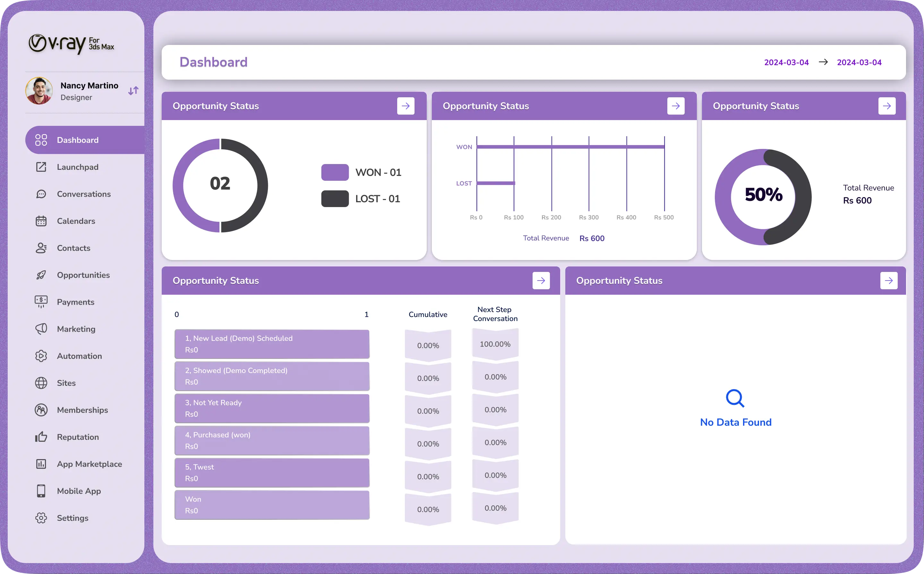Click the Reputation thumbs-up icon
The height and width of the screenshot is (574, 924).
coord(41,437)
